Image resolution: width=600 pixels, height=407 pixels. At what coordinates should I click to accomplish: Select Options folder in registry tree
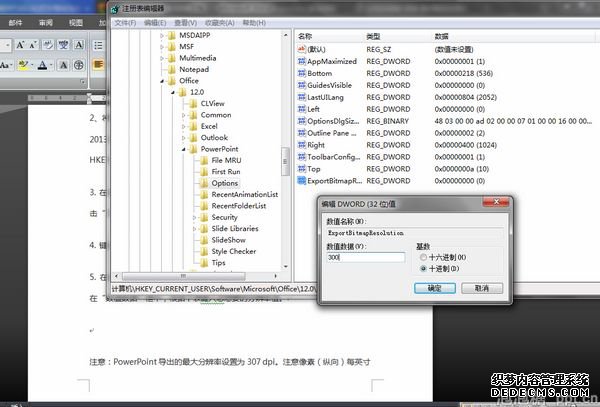(225, 183)
